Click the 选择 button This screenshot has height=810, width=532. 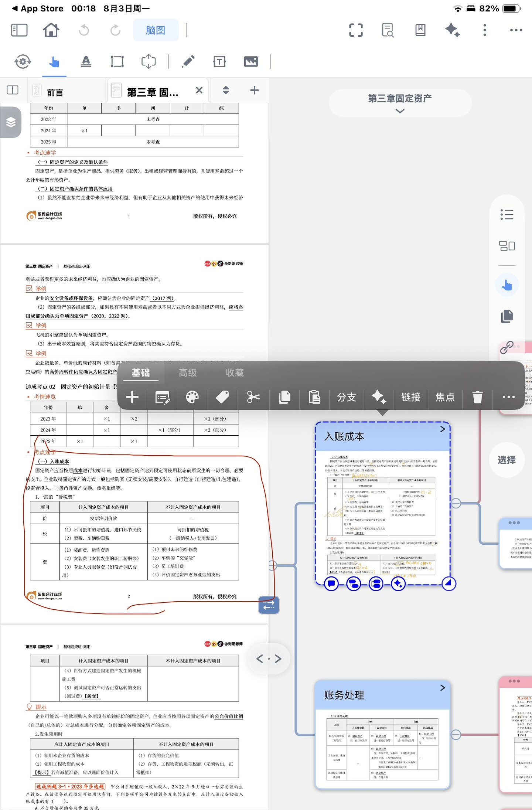pos(507,460)
